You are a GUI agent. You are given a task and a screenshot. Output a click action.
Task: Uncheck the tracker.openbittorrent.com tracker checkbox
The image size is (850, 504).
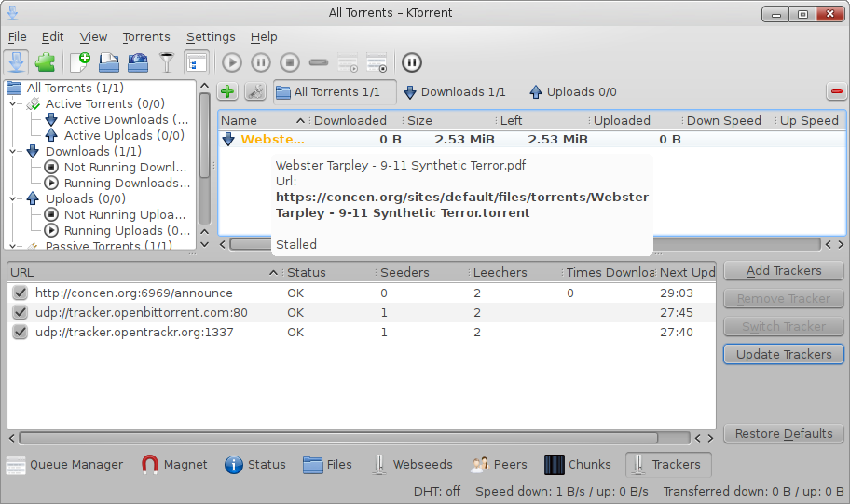[21, 312]
